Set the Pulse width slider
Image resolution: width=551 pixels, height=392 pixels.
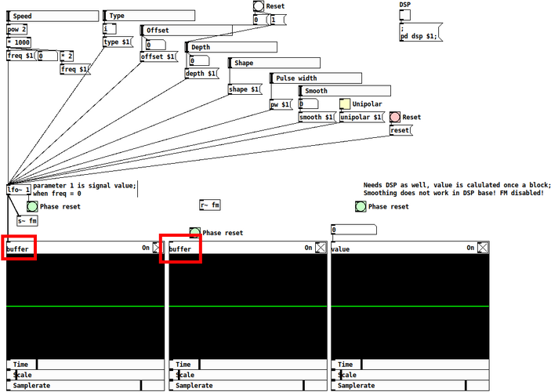[316, 78]
